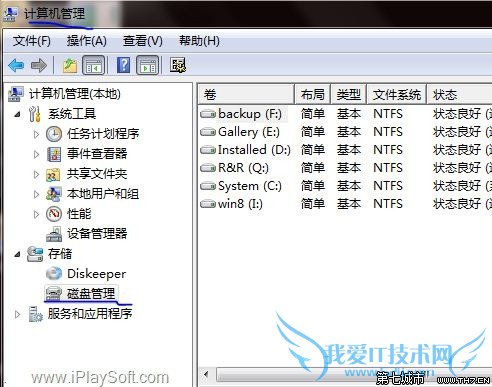This screenshot has height=387, width=492.
Task: Expand the 性能 node
Action: tap(36, 214)
